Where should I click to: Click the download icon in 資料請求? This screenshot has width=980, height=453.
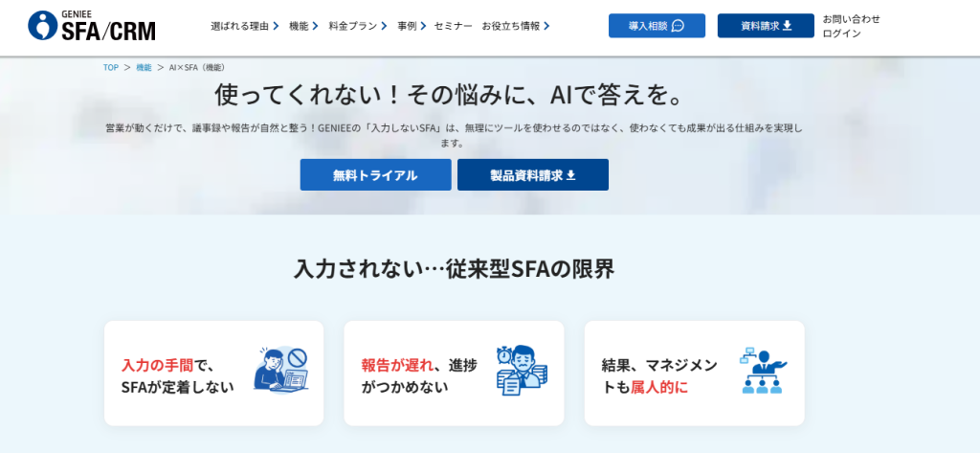[x=788, y=26]
